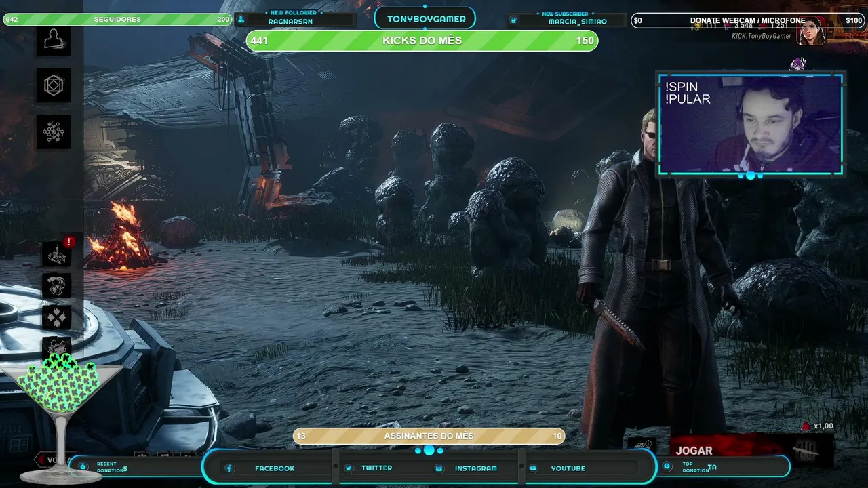Click the Twitter bird icon

coord(349,468)
